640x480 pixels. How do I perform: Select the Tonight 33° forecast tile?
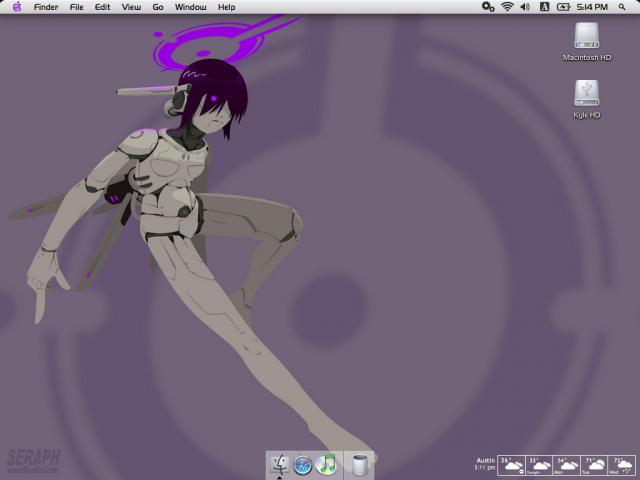(x=539, y=466)
